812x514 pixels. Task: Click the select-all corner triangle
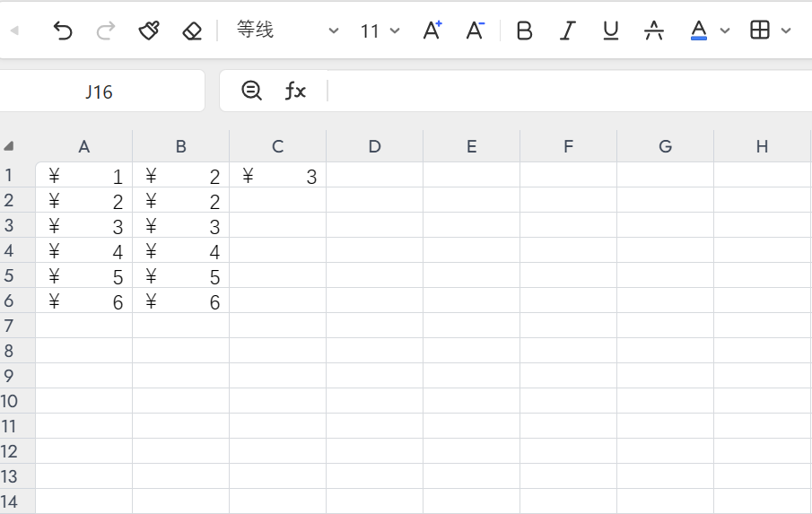pyautogui.click(x=9, y=146)
